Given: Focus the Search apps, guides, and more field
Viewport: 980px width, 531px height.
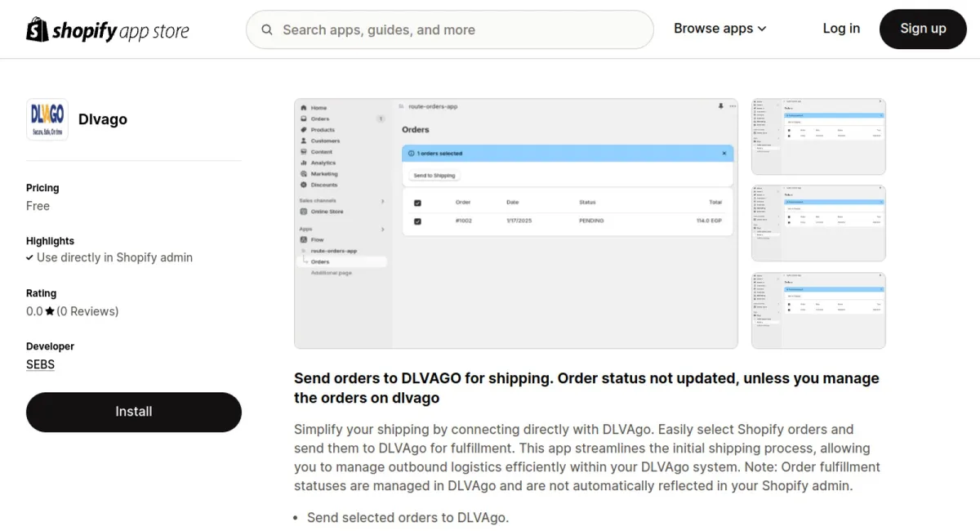Looking at the screenshot, I should click(450, 30).
